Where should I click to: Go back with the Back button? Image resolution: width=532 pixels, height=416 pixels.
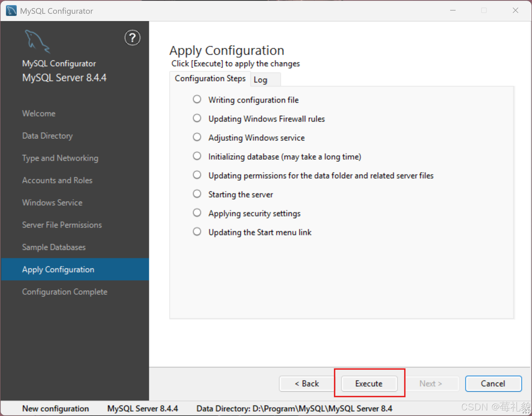(x=307, y=384)
